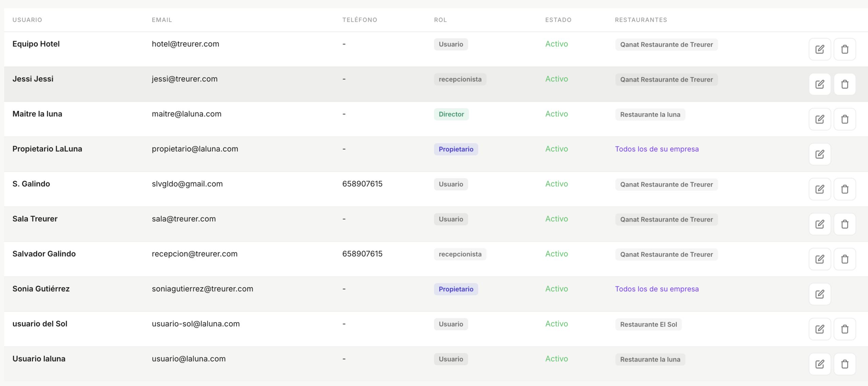Open edit for Jessi Jessi
The width and height of the screenshot is (868, 386).
point(820,84)
